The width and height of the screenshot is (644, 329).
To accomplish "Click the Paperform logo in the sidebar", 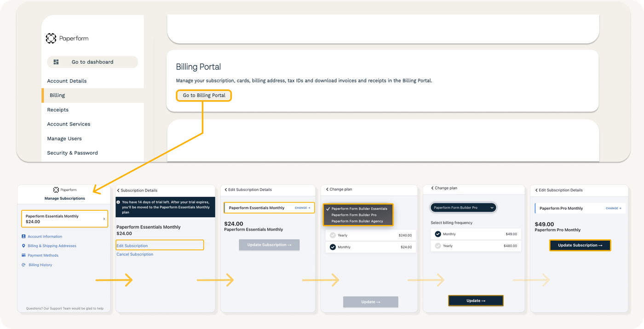I will pyautogui.click(x=67, y=38).
